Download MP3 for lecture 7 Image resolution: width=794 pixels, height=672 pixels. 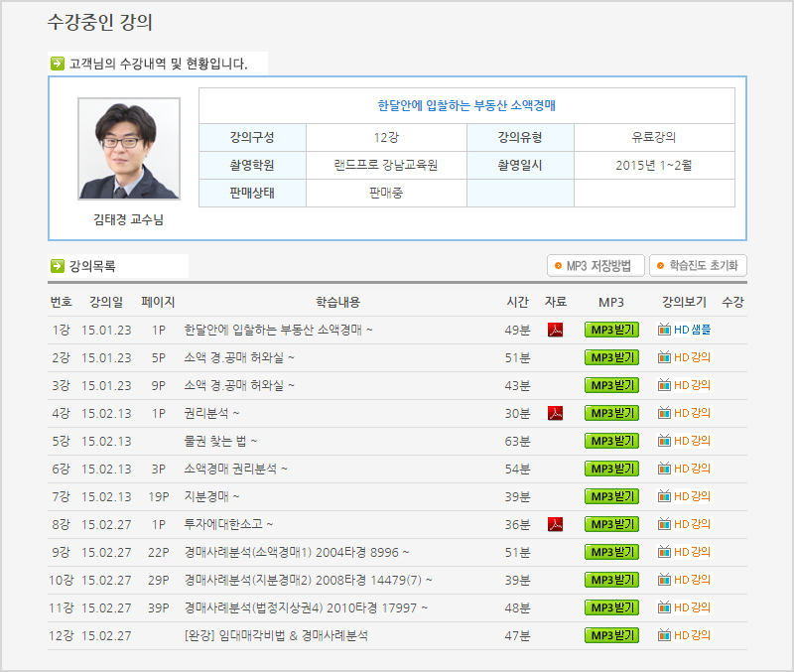(x=611, y=496)
